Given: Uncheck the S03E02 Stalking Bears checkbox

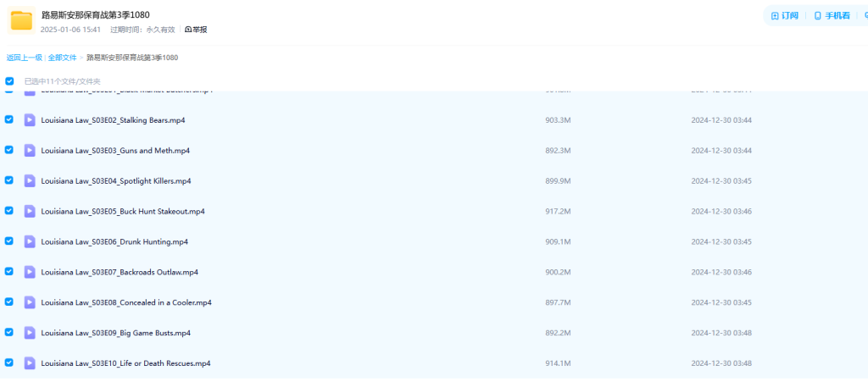Looking at the screenshot, I should [x=9, y=119].
